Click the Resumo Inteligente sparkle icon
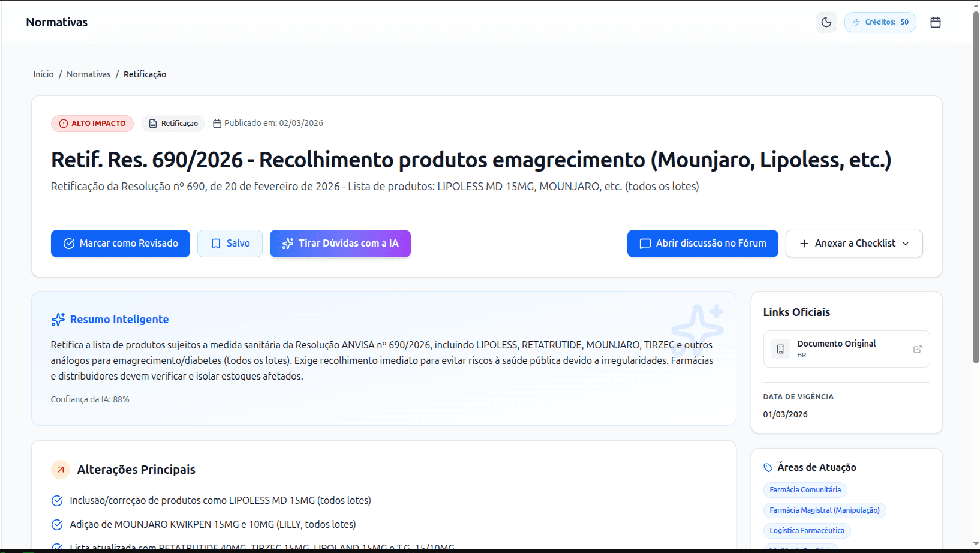This screenshot has width=980, height=553. pos(58,320)
